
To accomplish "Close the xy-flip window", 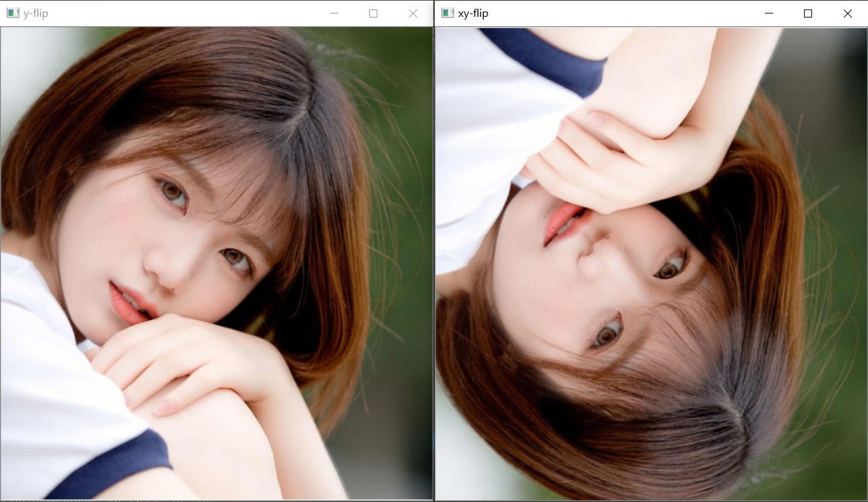I will [847, 13].
